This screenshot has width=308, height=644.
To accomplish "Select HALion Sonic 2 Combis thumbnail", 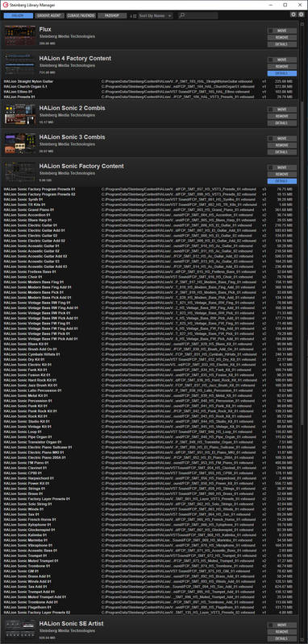I will (x=20, y=114).
